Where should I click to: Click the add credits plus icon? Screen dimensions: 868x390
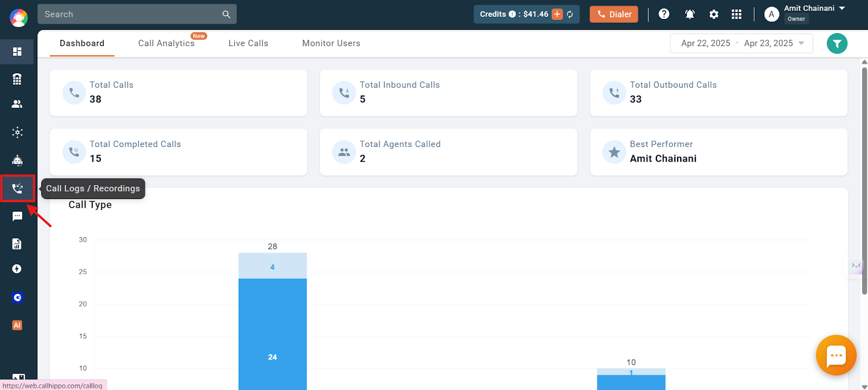point(557,14)
